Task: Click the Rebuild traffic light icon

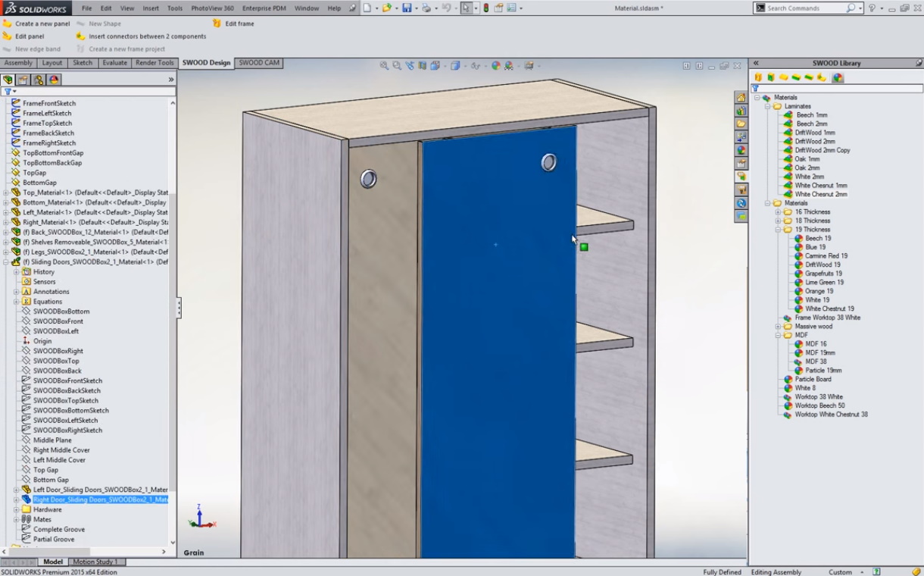Action: pos(484,8)
